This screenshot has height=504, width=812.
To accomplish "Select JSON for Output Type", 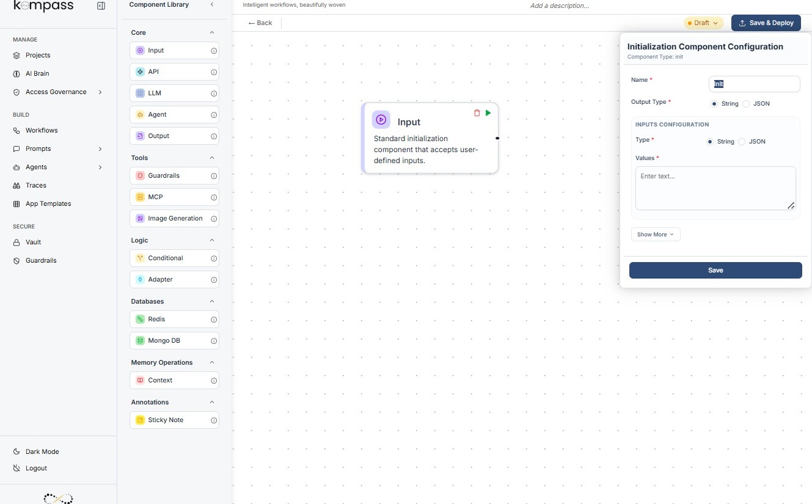I will click(746, 104).
